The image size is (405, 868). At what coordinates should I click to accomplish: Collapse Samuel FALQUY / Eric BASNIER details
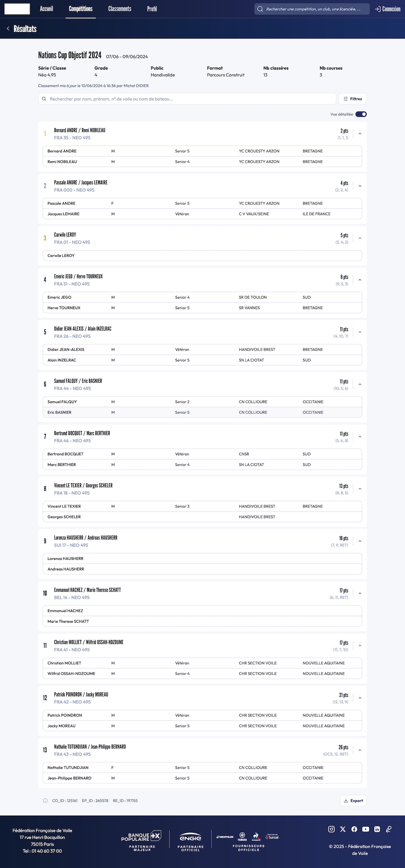360,385
